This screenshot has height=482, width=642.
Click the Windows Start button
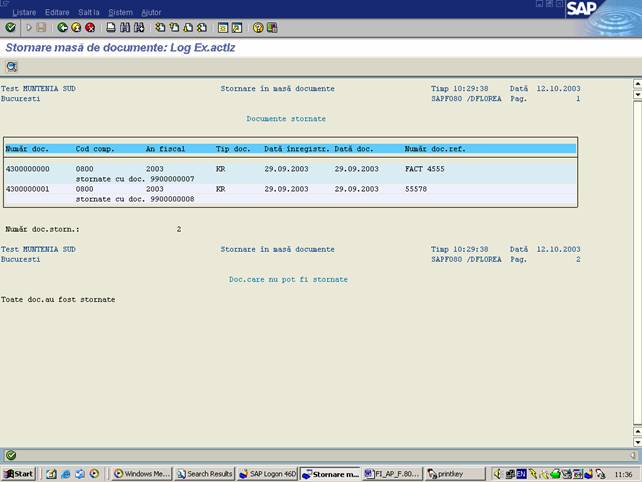pos(19,473)
